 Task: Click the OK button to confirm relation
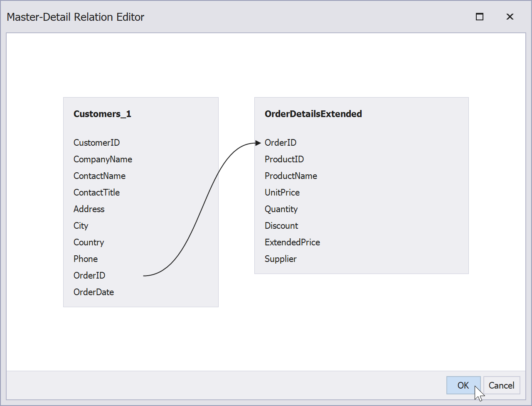click(463, 385)
